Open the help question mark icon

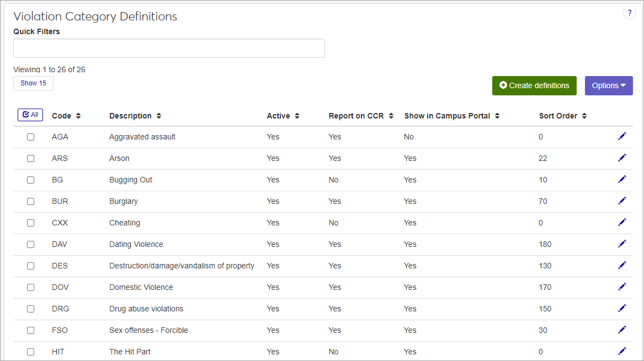(x=629, y=13)
